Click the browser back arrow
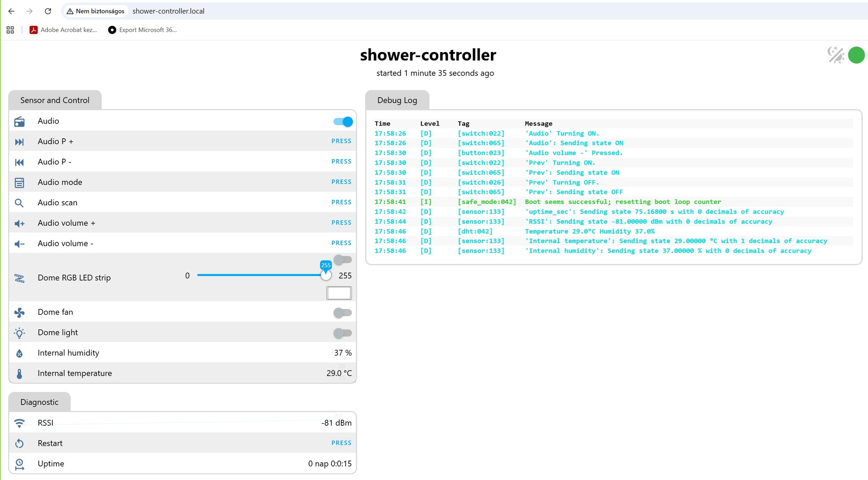Screen dimensions: 868x480 pos(11,11)
